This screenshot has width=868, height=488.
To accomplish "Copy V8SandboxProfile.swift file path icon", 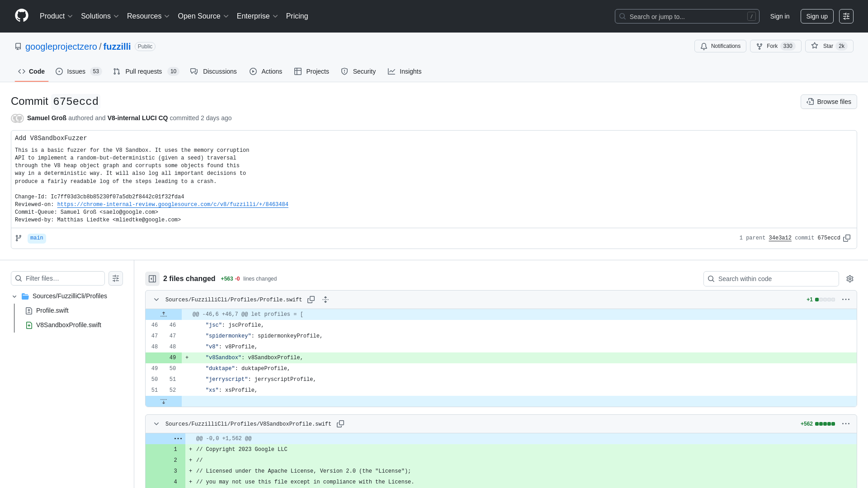I will coord(340,424).
